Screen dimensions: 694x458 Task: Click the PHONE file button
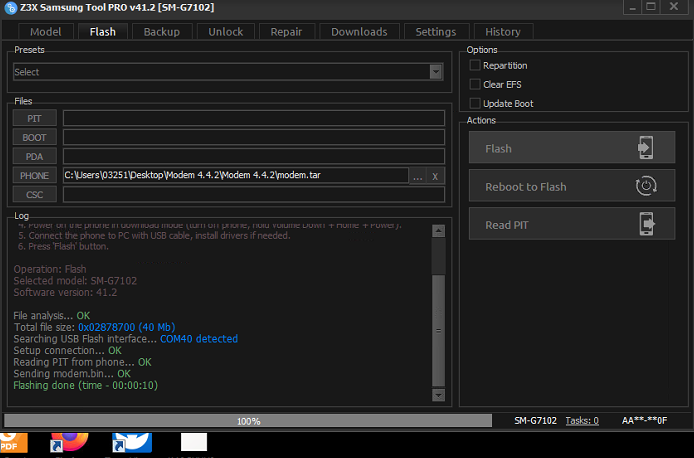[x=35, y=175]
